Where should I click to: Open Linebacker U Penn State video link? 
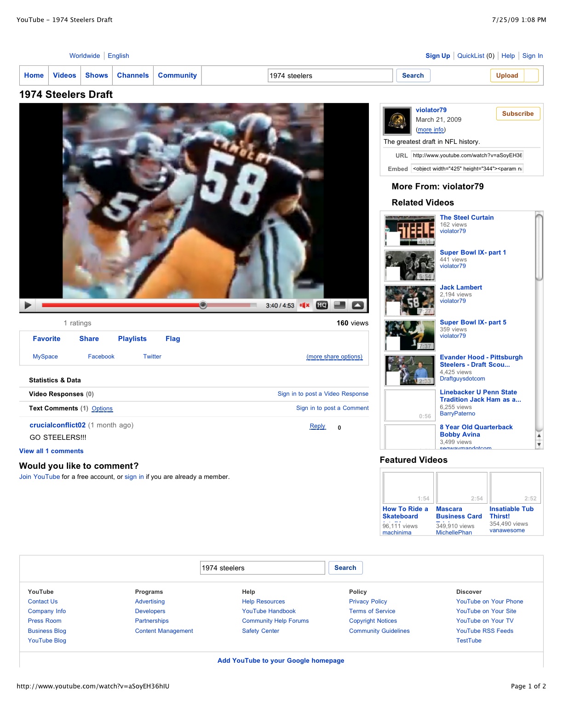click(x=480, y=396)
